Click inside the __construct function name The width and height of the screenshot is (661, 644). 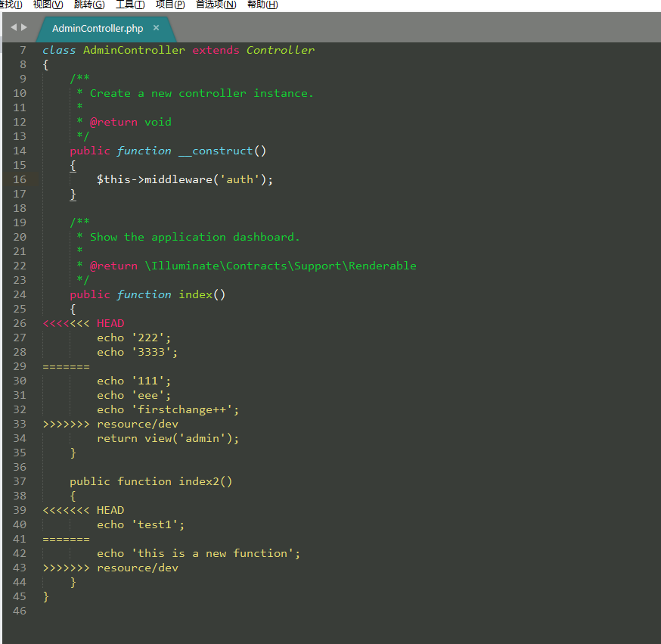click(216, 151)
